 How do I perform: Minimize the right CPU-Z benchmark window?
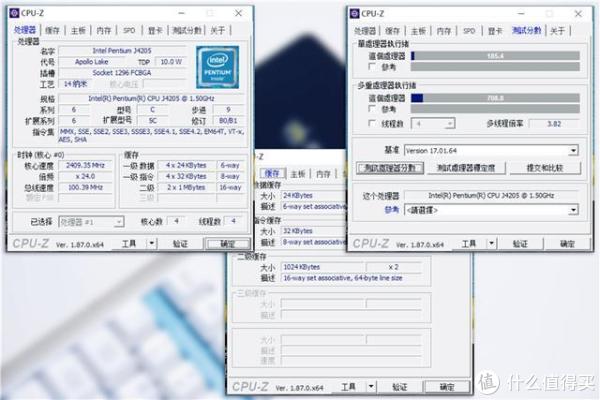(521, 14)
